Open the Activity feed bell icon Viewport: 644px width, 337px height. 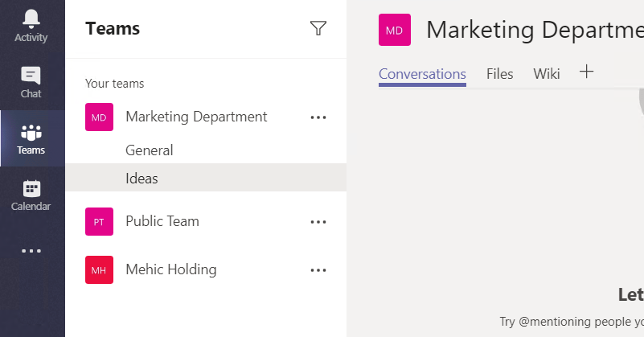(31, 18)
